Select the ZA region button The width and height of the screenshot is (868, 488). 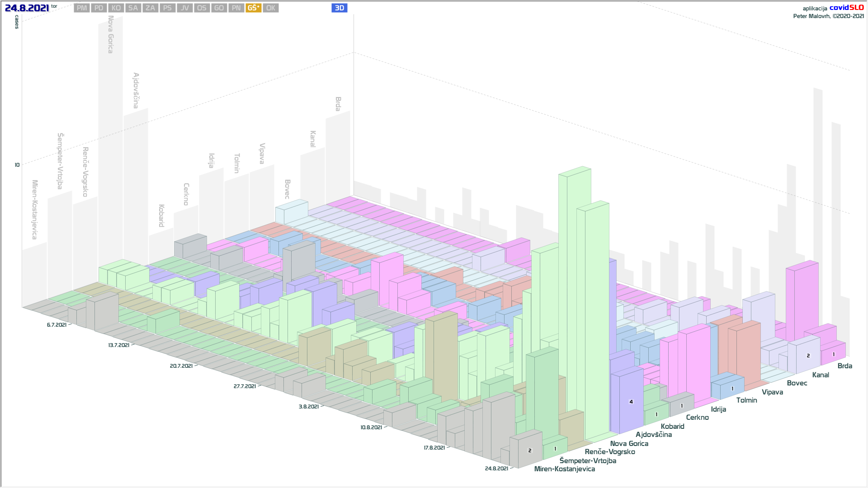click(151, 8)
